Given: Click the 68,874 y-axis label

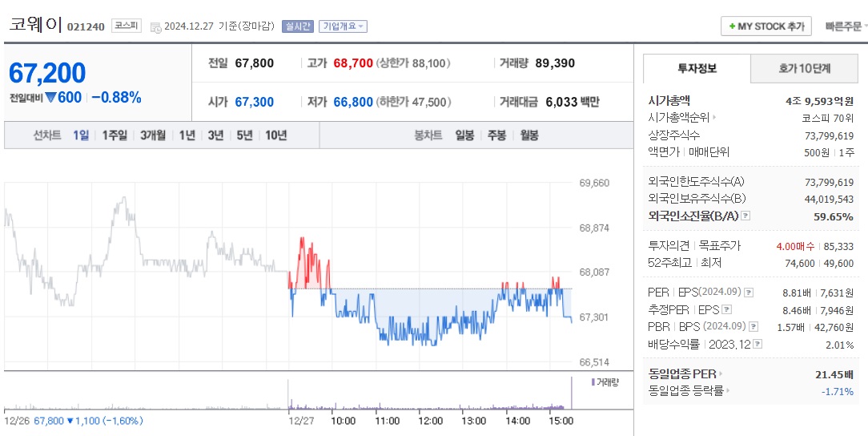Looking at the screenshot, I should pyautogui.click(x=594, y=228).
